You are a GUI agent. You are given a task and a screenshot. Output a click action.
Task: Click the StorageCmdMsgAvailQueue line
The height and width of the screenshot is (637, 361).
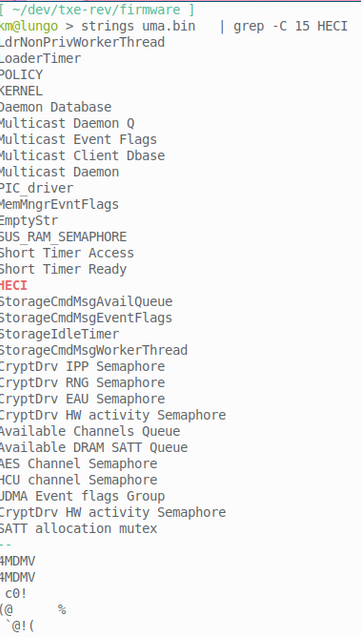tap(86, 302)
